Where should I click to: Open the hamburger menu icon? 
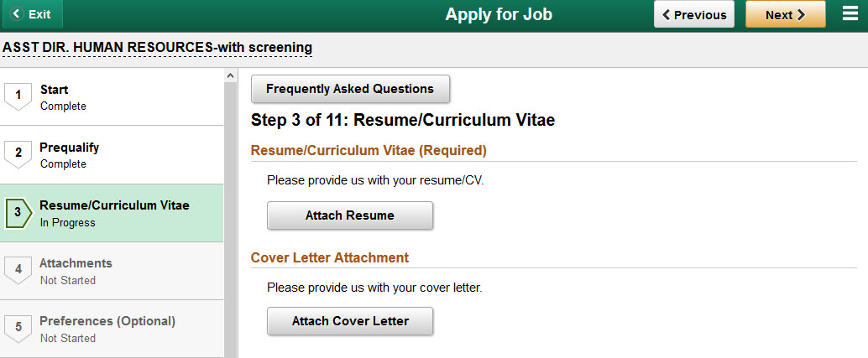pyautogui.click(x=850, y=14)
